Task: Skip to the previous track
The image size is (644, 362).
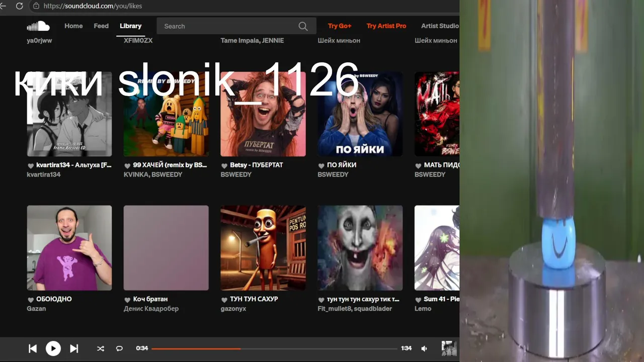Action: coord(33,348)
